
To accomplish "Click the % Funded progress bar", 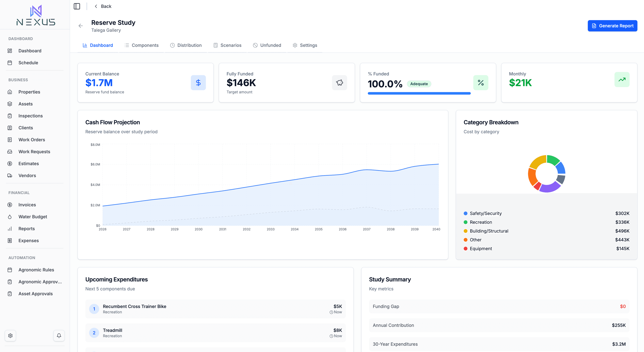I will coord(419,93).
